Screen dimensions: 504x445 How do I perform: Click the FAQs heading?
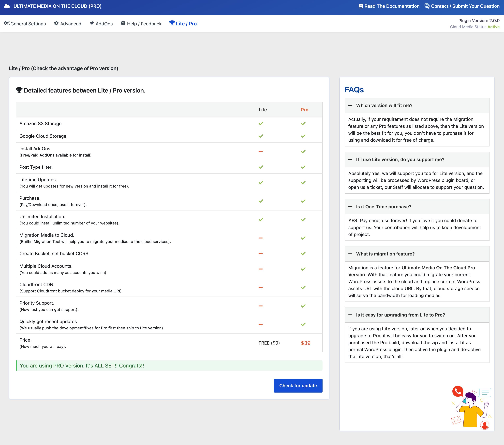pyautogui.click(x=354, y=90)
